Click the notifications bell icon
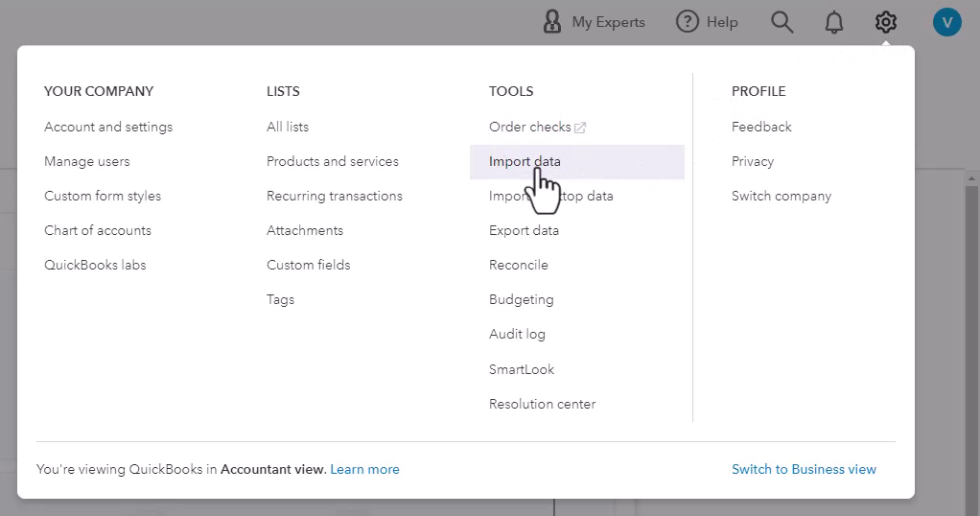The height and width of the screenshot is (516, 980). point(833,22)
